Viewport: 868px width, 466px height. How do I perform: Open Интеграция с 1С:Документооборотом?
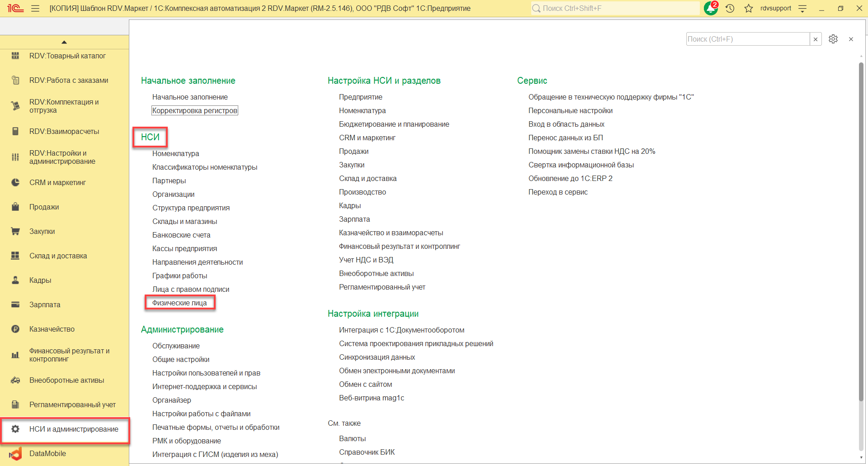click(x=401, y=330)
